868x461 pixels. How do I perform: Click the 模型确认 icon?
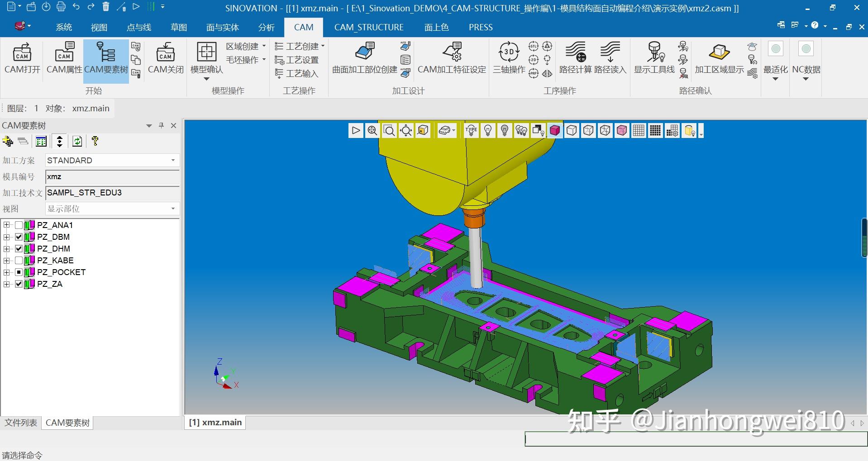(206, 52)
